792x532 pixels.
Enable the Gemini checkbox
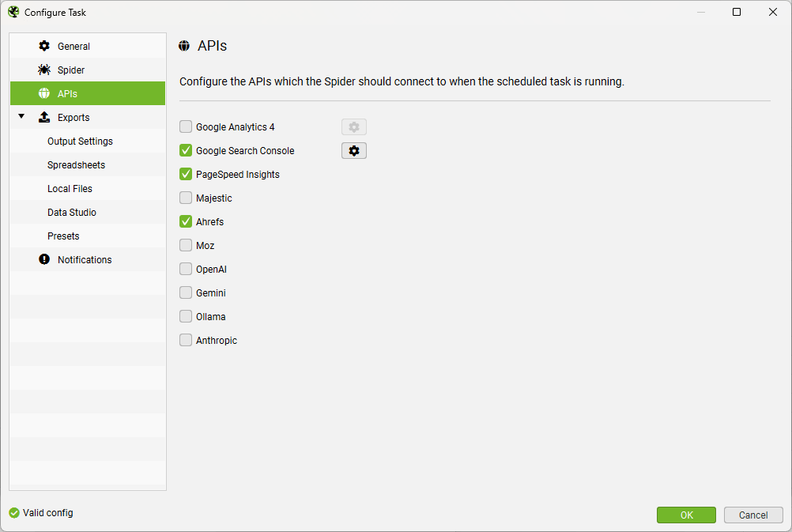point(186,292)
